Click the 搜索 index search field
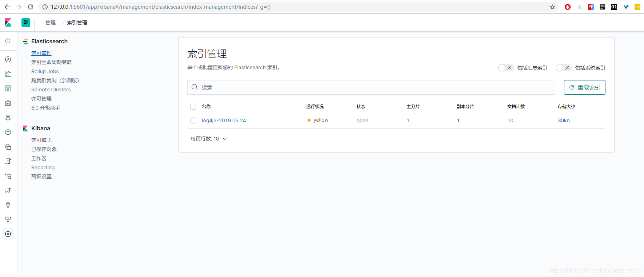 [371, 87]
